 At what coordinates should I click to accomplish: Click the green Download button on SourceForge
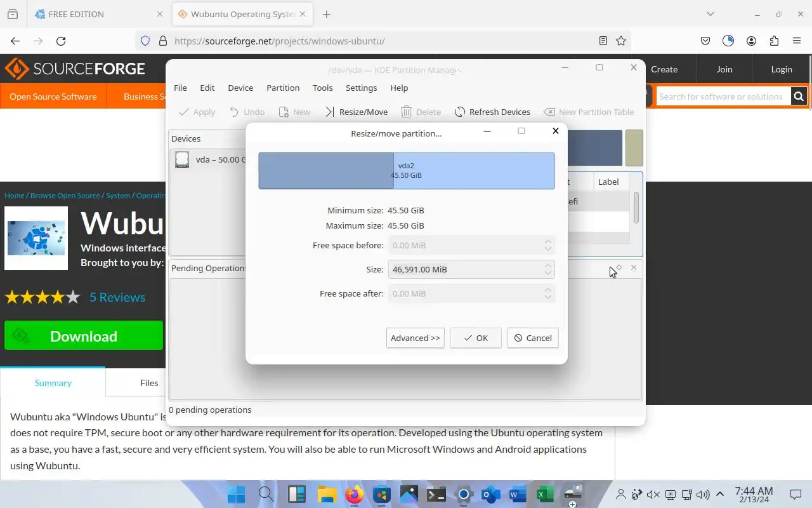pos(84,336)
